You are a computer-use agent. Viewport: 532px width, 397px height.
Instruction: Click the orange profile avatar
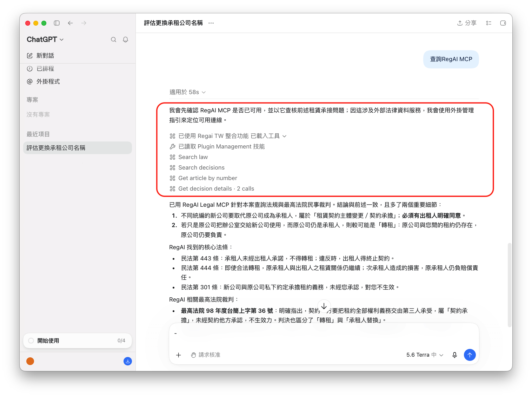point(31,361)
